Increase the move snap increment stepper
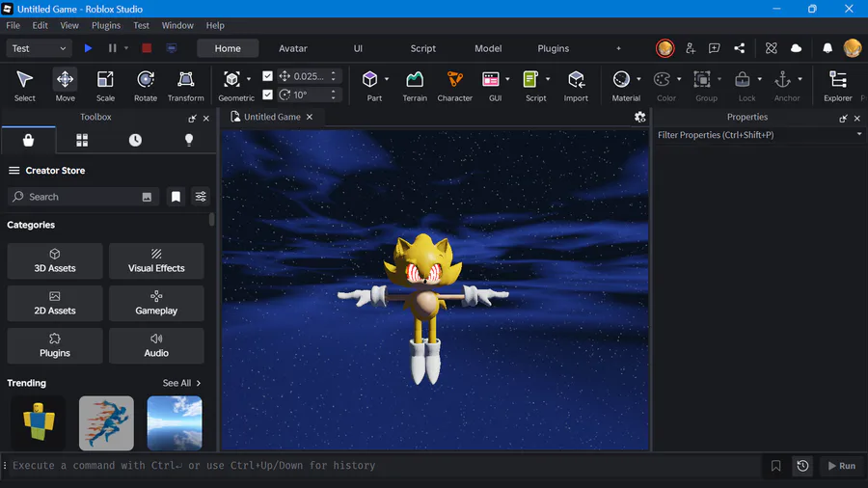 pyautogui.click(x=334, y=73)
